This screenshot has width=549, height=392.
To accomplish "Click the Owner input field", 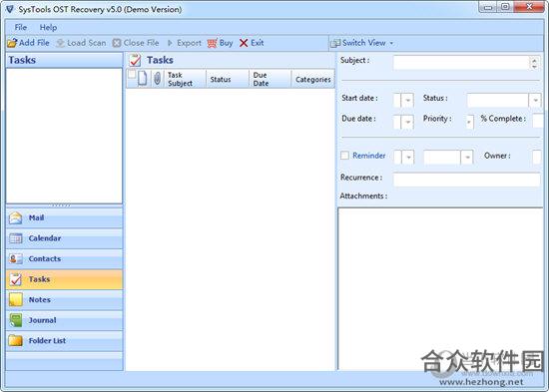I will click(x=537, y=158).
